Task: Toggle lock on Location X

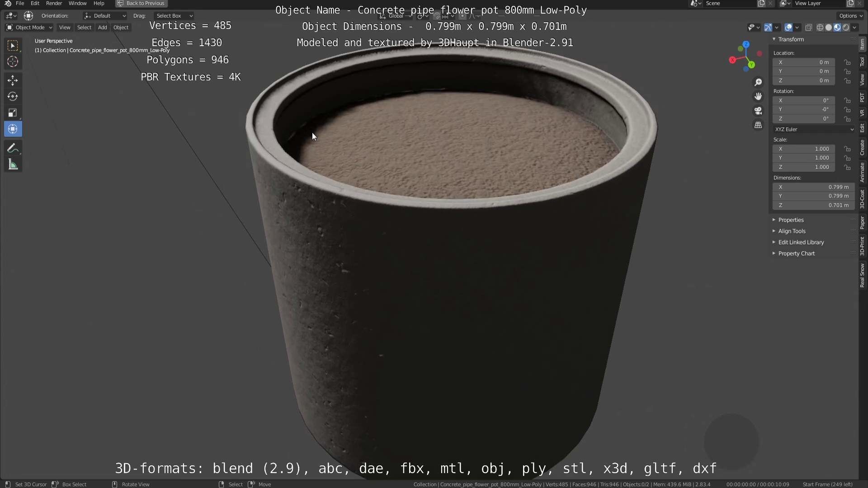Action: pos(847,62)
